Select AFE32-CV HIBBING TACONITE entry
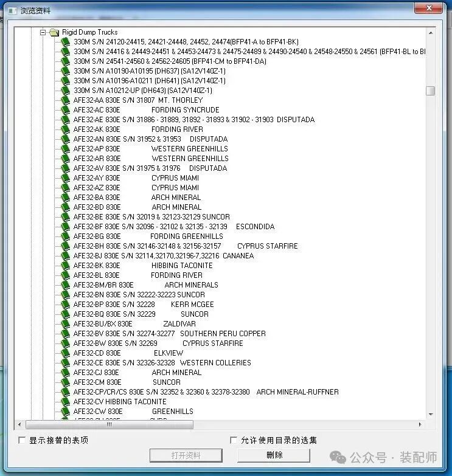This screenshot has width=452, height=476. [120, 402]
